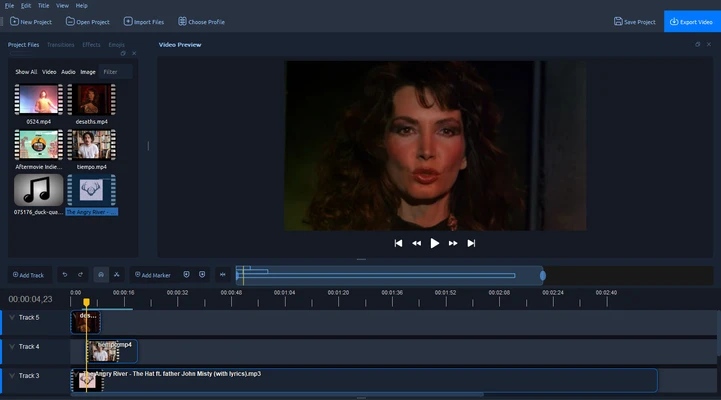Image resolution: width=721 pixels, height=400 pixels.
Task: Filter project files by Image
Action: pos(88,72)
